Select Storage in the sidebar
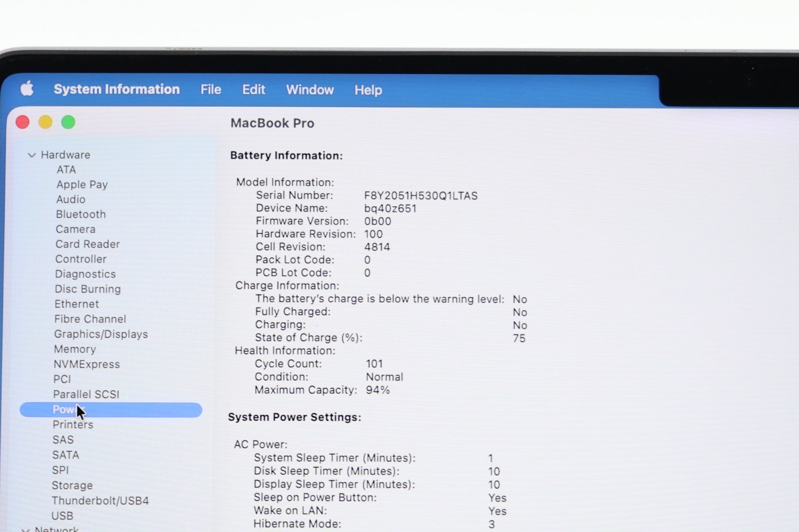Viewport: 799px width, 532px height. pyautogui.click(x=72, y=485)
